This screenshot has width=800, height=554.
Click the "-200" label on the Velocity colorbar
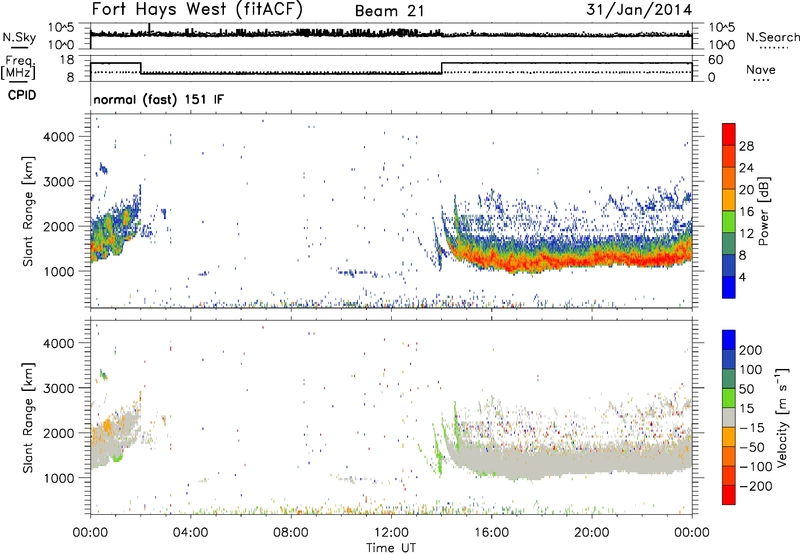click(756, 486)
